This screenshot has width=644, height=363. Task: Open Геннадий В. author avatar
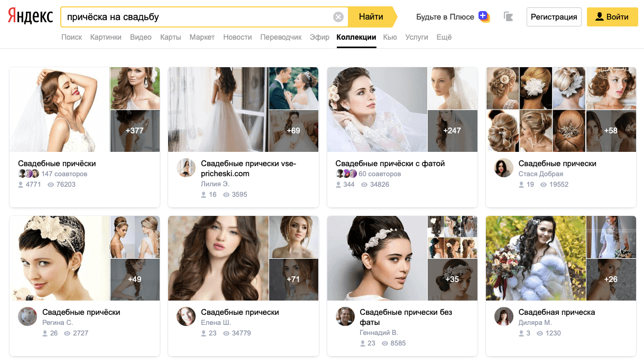click(345, 316)
